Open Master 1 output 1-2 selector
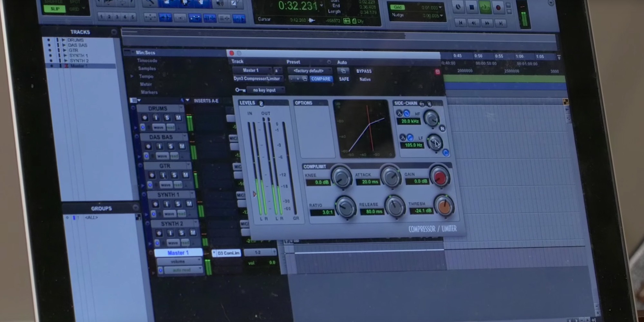 [260, 252]
